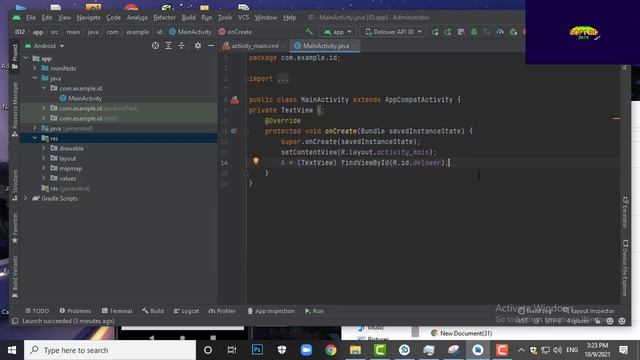Screen dimensions: 640x360
Task: Expand the mipmap folder
Action: point(44,168)
